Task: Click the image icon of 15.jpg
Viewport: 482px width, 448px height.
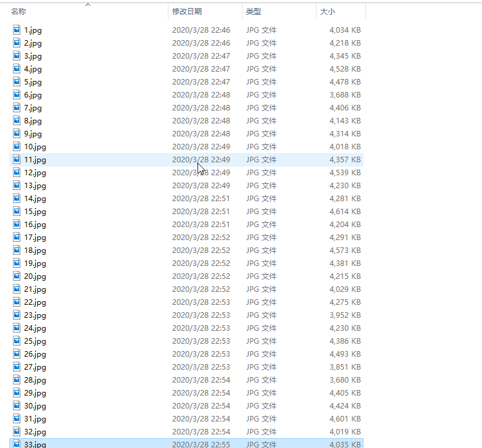Action: [x=17, y=211]
